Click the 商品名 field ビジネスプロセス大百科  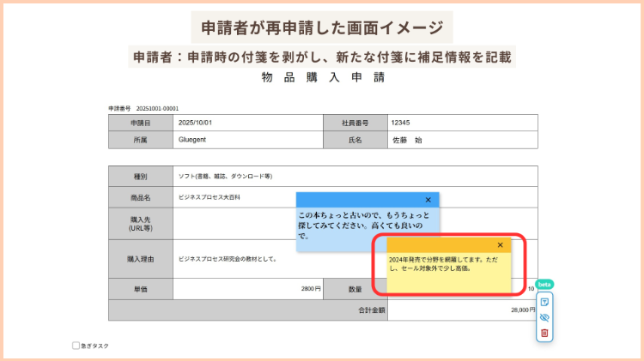coord(232,197)
